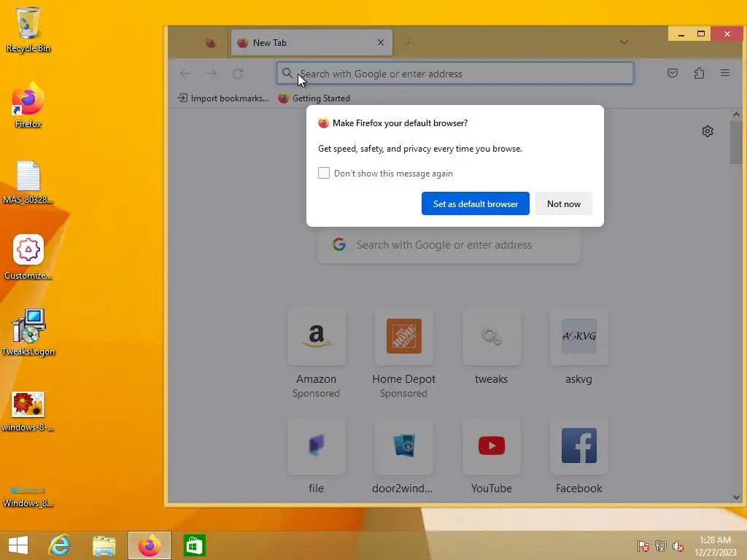
Task: Click the page scrollbar up arrow
Action: pos(736,114)
